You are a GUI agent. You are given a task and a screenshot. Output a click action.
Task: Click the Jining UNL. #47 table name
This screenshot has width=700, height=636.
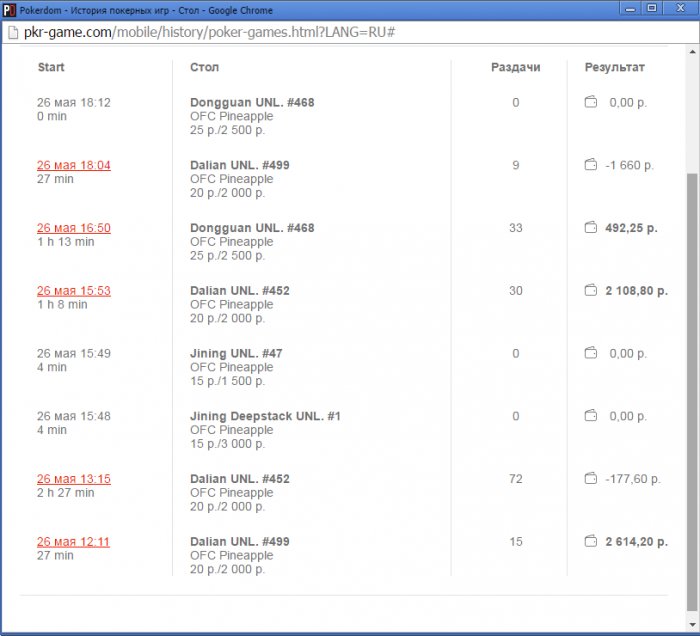pos(236,353)
